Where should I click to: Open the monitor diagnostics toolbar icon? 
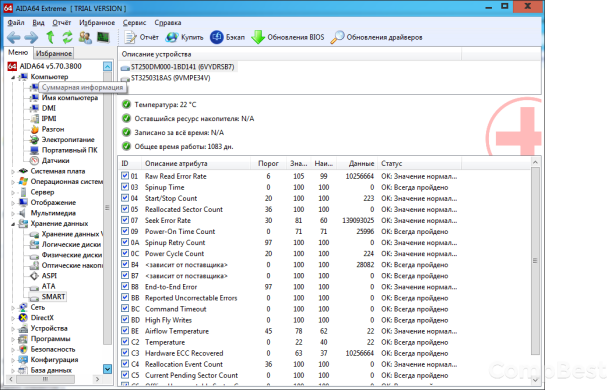(103, 37)
